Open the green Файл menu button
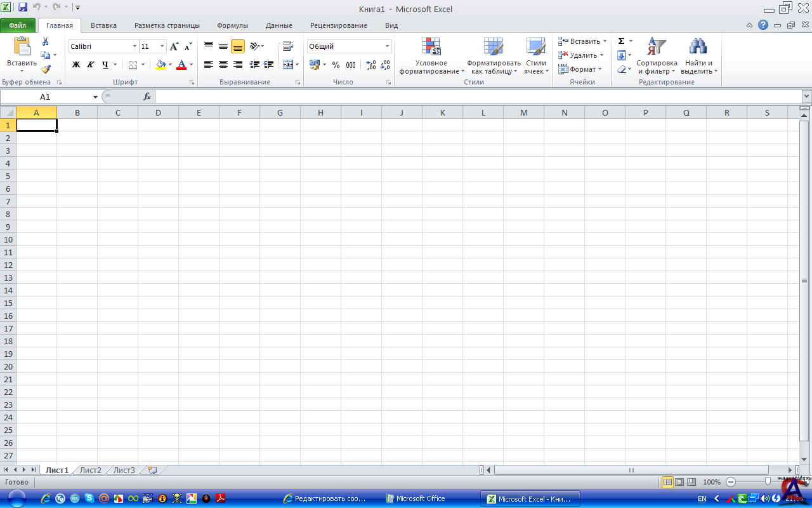 point(18,25)
